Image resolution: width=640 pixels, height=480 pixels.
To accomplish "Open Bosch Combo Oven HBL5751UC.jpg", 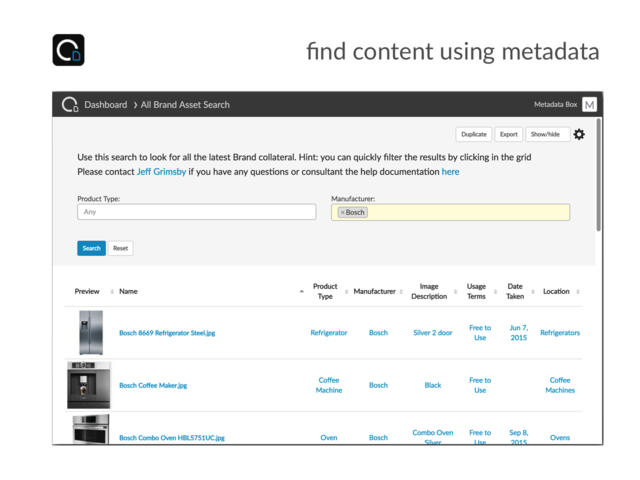I will click(172, 438).
